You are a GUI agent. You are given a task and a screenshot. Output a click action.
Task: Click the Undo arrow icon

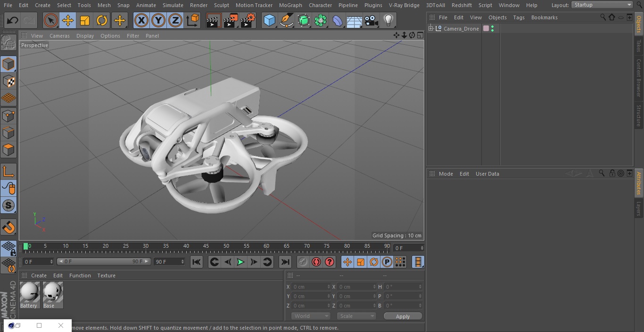pyautogui.click(x=12, y=20)
